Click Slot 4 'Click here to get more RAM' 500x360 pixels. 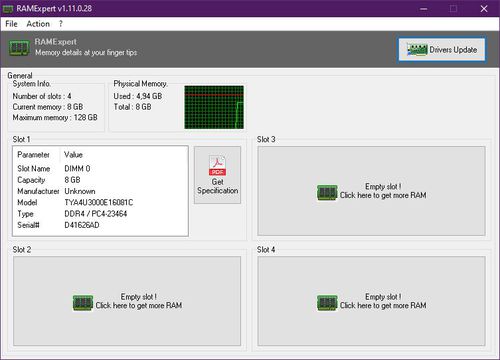[383, 305]
